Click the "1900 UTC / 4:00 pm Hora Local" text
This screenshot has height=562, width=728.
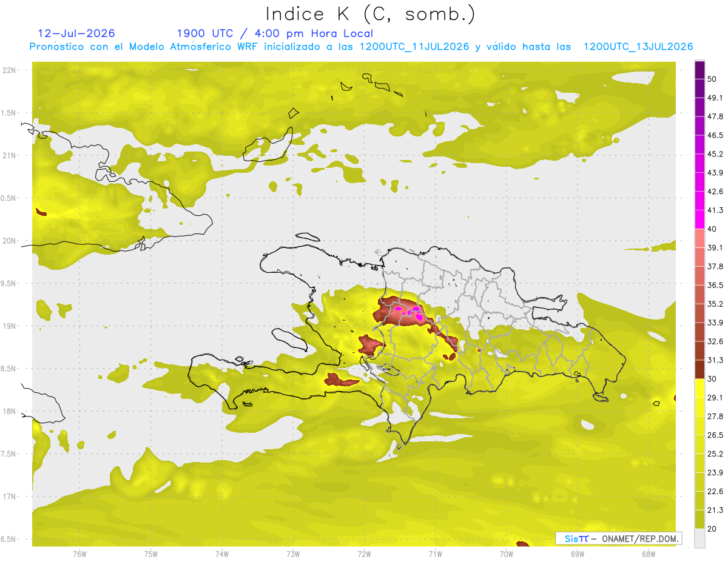click(275, 33)
